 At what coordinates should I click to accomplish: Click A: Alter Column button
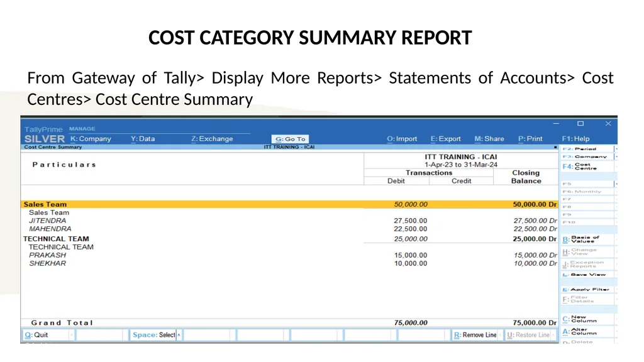tap(587, 331)
